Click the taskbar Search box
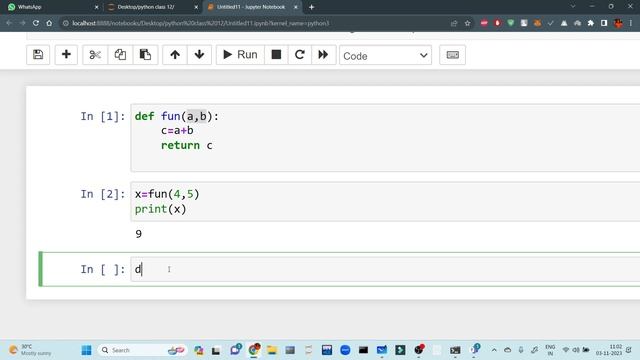The width and height of the screenshot is (640, 360). pyautogui.click(x=142, y=350)
